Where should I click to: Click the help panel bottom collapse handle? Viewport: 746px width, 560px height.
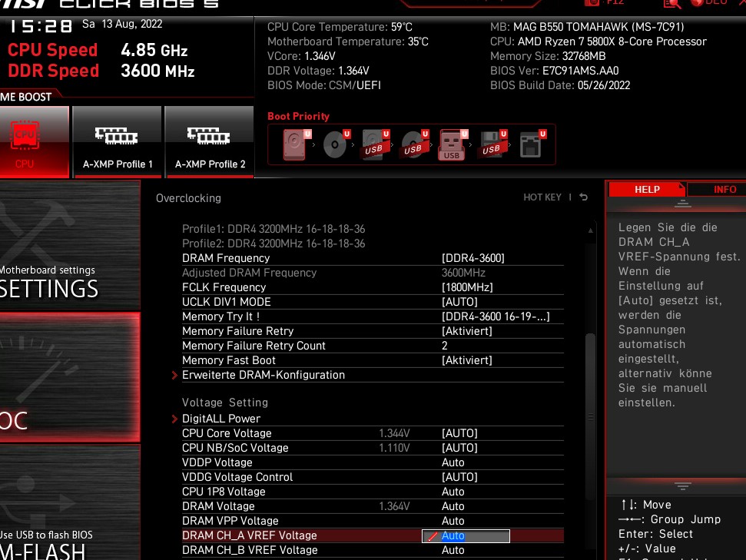click(683, 486)
